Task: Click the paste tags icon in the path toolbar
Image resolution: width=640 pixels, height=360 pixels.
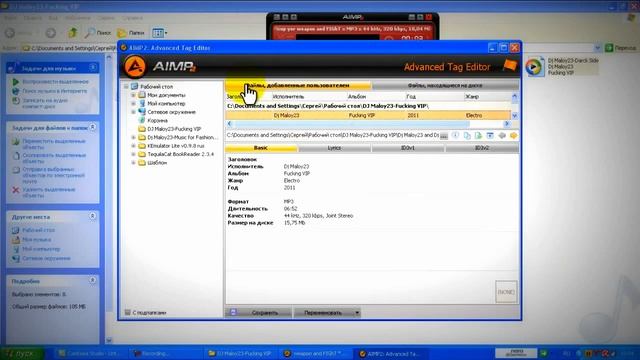Action: point(478,136)
